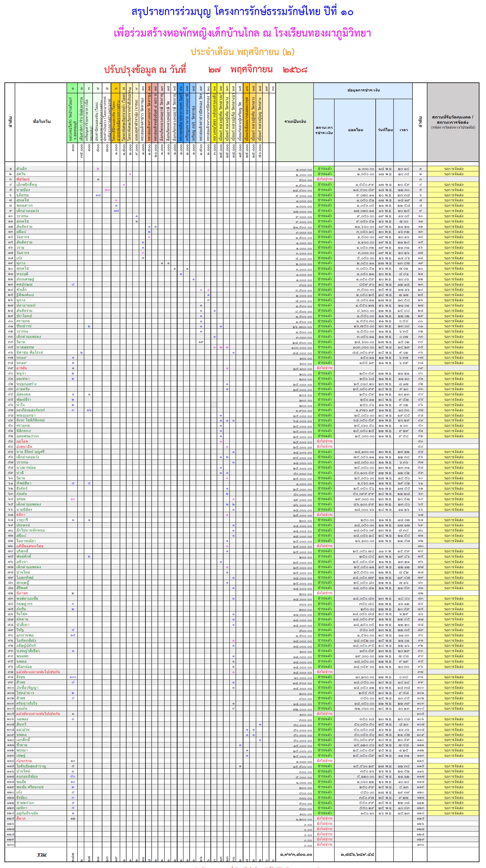The height and width of the screenshot is (868, 486).
Task: Click the ข้อมูลการชำระเงิน merged header
Action: [x=363, y=90]
